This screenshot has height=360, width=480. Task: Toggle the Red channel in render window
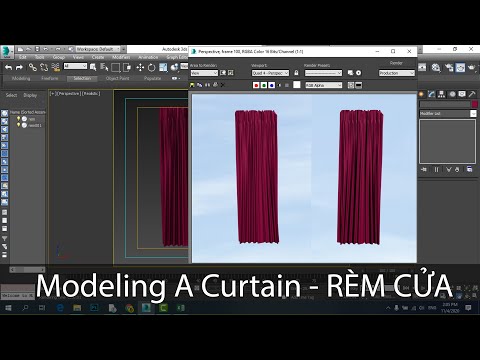[x=256, y=86]
